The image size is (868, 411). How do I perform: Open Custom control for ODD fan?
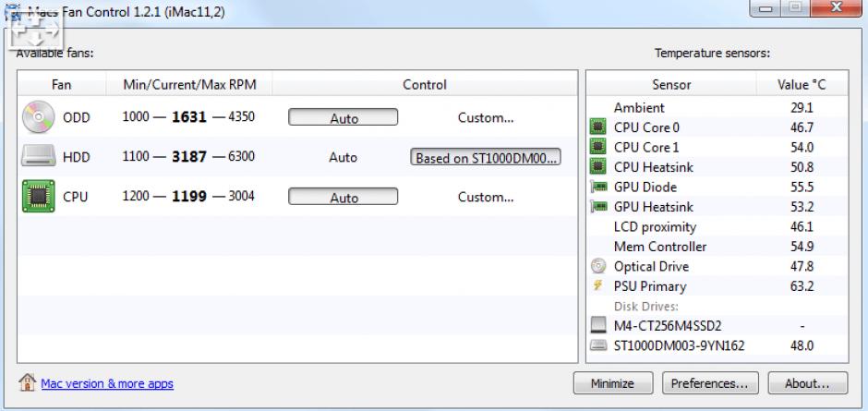[486, 118]
